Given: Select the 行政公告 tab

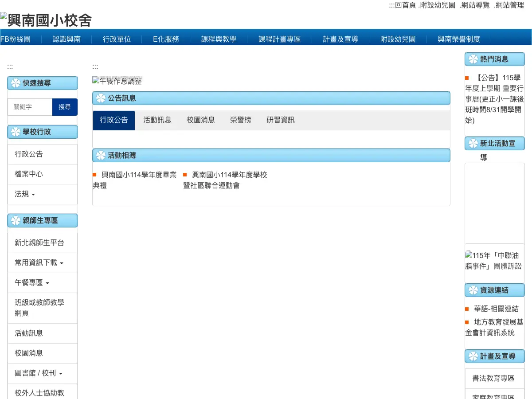Looking at the screenshot, I should [x=114, y=120].
